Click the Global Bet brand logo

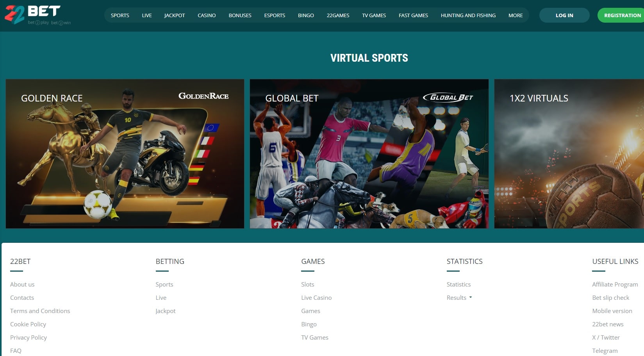pyautogui.click(x=448, y=97)
